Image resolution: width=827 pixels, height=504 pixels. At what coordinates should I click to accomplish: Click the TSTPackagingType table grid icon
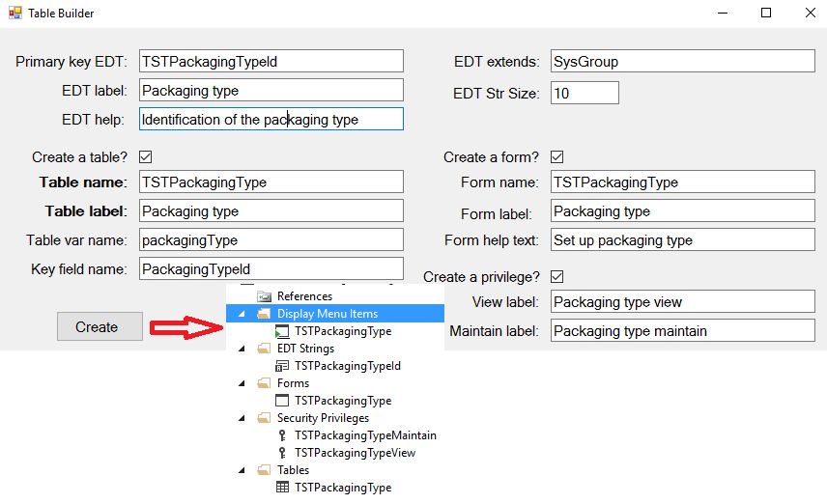[282, 488]
